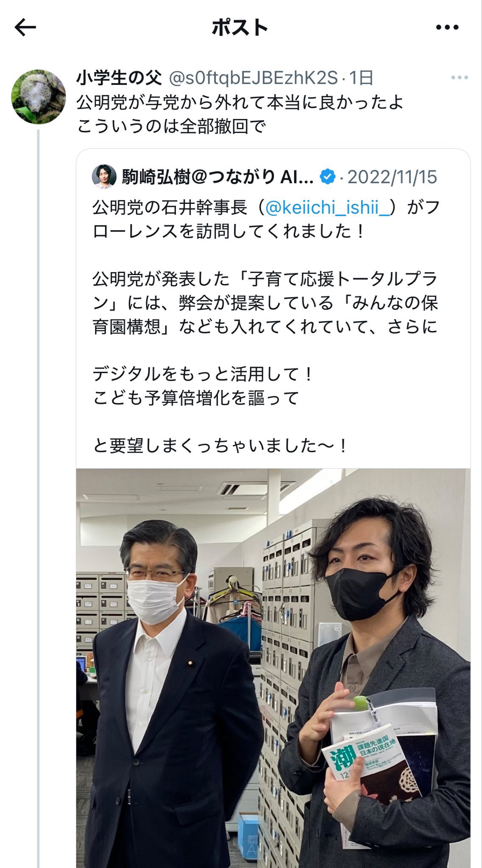Tap the text line 公明党が与党から外れて本当に良かったよ

point(240,102)
